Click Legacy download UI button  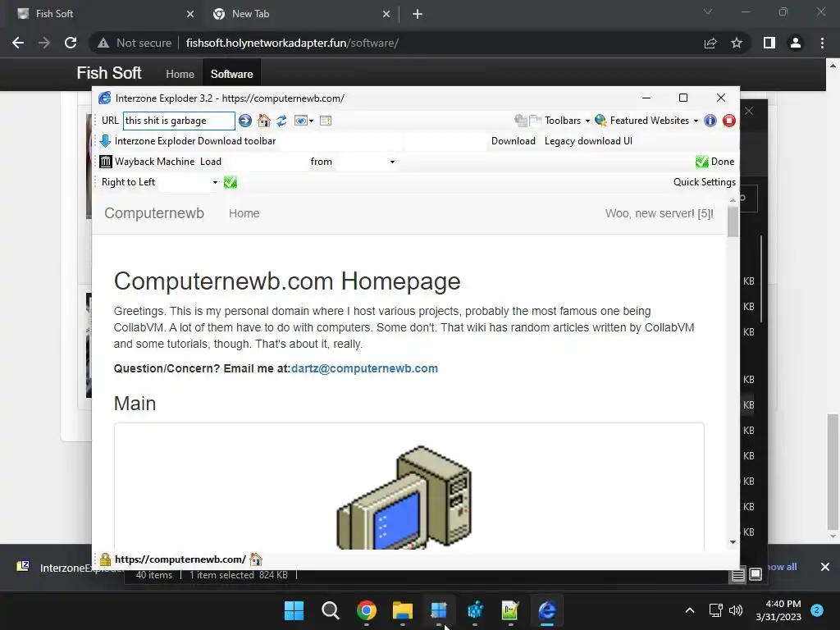pos(588,141)
